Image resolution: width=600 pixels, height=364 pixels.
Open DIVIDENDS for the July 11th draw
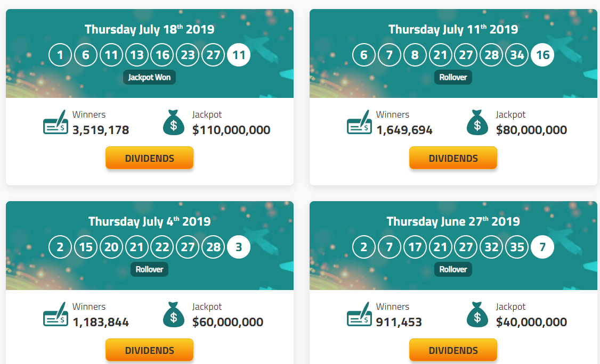(453, 158)
